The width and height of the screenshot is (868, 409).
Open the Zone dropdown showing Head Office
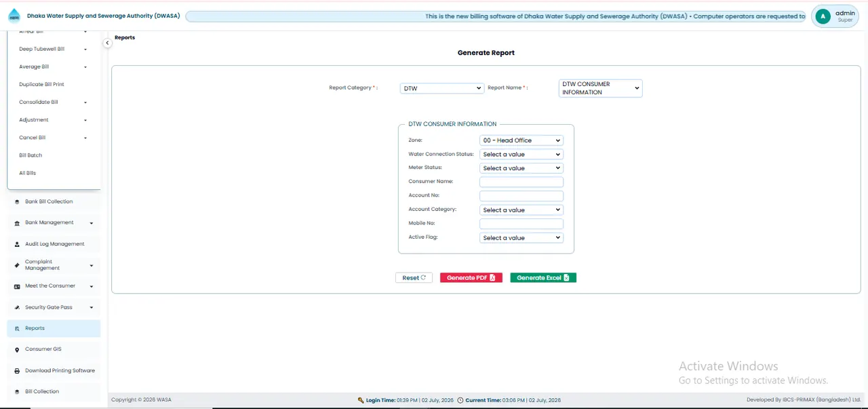click(x=521, y=140)
